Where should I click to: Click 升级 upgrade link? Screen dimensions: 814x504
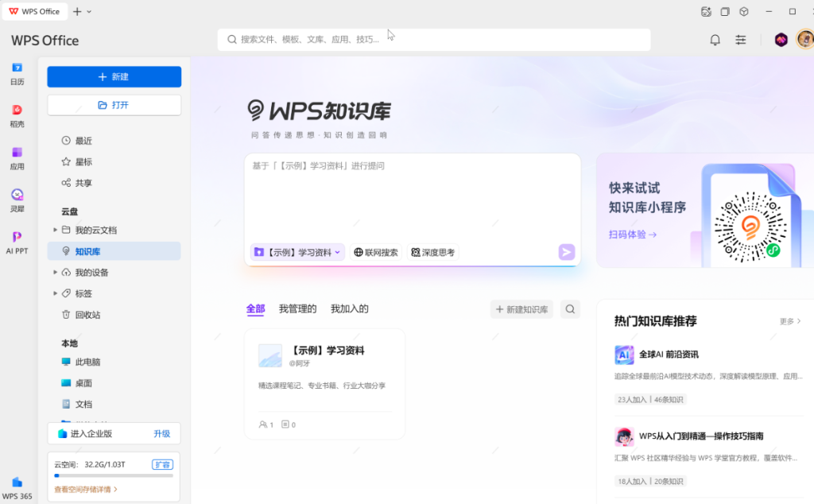pyautogui.click(x=162, y=433)
